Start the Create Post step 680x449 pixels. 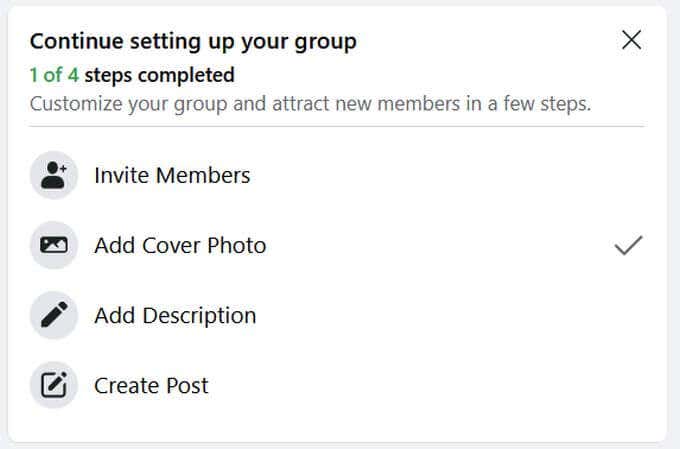tap(151, 385)
